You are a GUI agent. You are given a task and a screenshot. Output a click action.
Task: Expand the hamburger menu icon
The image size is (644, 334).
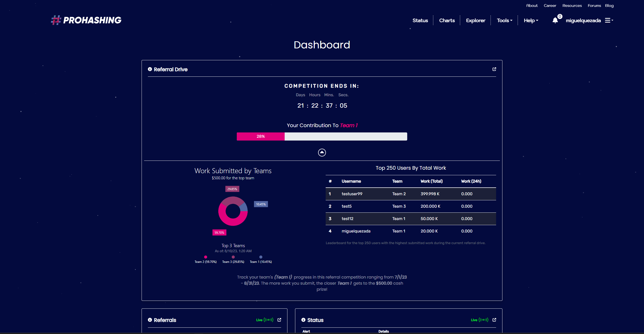[608, 21]
